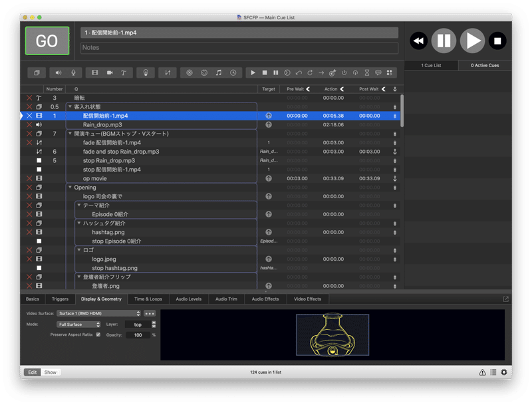
Task: Collapse the ハッシュタグ紹介 group
Action: click(78, 223)
